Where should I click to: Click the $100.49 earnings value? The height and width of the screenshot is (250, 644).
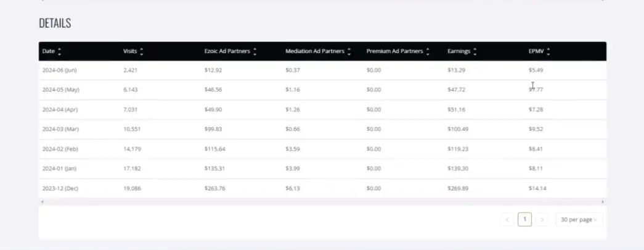(x=458, y=129)
